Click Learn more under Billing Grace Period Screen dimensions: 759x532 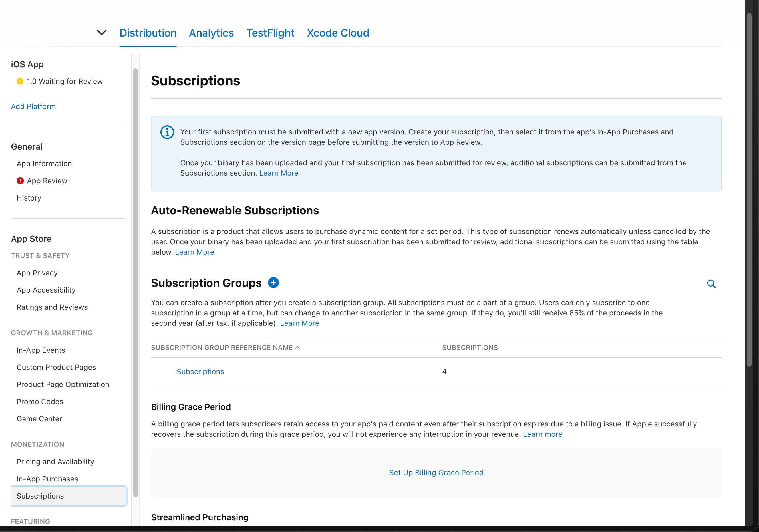click(x=542, y=434)
